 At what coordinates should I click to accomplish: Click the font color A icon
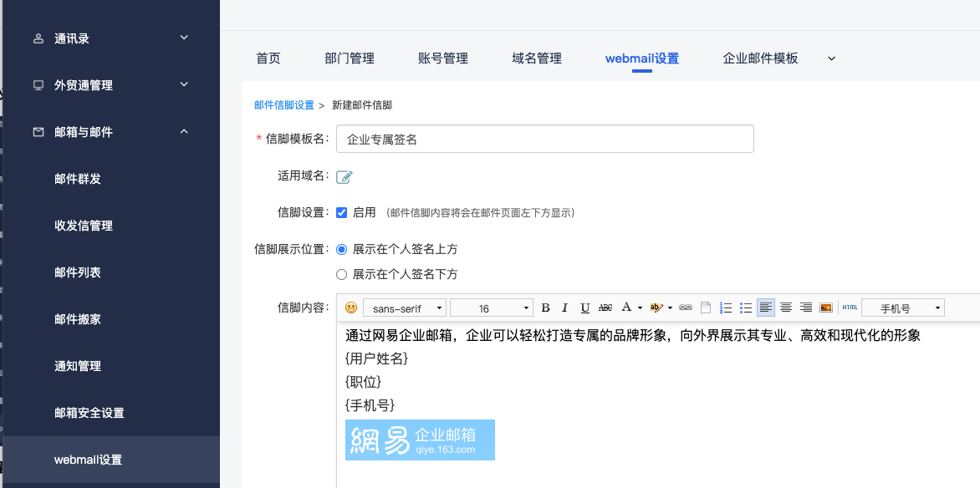[x=625, y=308]
